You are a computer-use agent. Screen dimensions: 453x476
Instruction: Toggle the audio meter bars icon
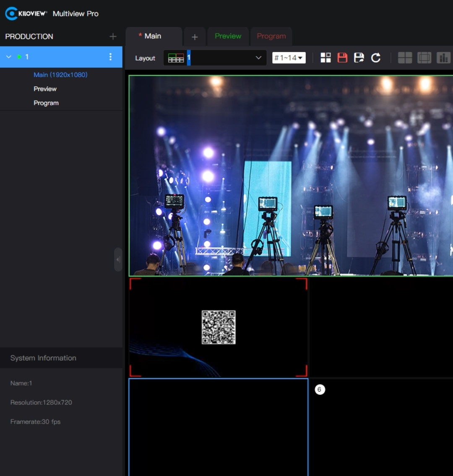pyautogui.click(x=443, y=58)
